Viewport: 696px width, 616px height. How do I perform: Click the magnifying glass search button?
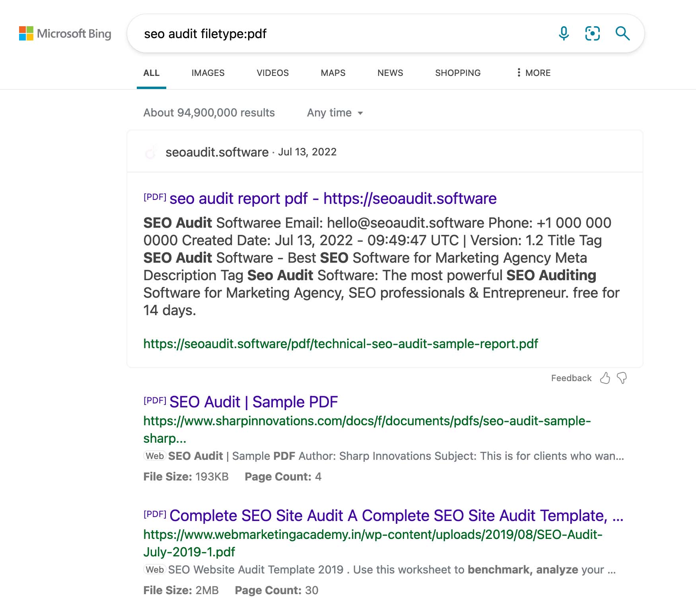622,33
